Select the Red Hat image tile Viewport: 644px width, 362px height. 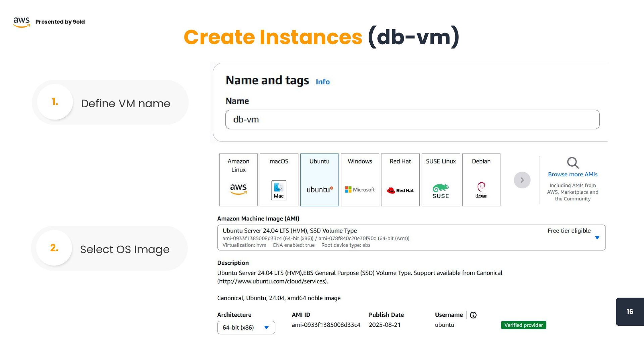coord(400,180)
